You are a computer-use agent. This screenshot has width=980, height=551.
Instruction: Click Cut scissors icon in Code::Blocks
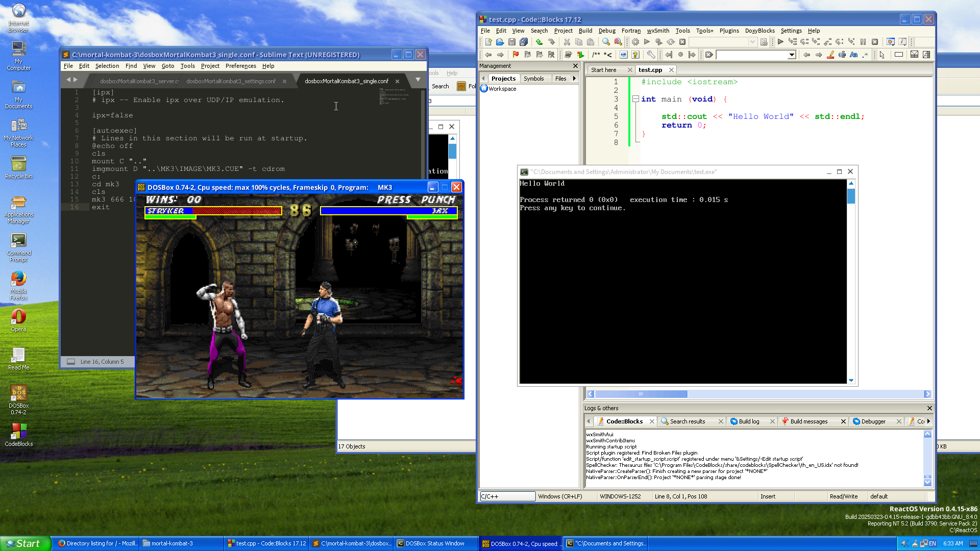[x=567, y=42]
